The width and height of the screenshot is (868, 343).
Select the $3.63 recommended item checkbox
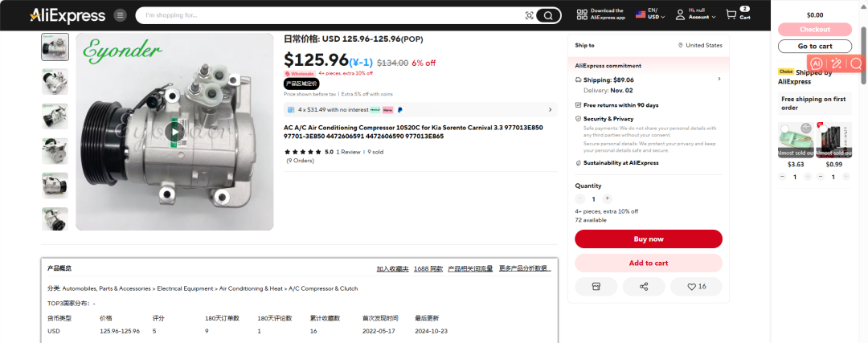pos(784,129)
